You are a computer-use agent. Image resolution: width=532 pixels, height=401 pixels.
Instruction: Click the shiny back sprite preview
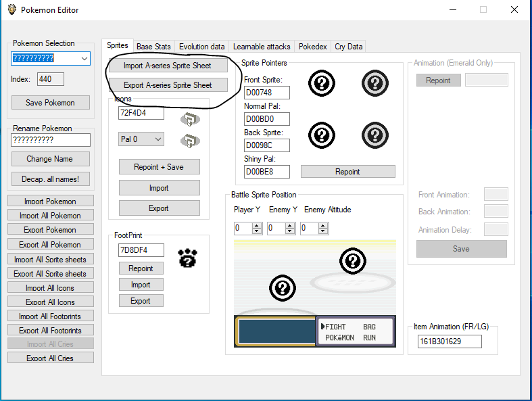374,135
